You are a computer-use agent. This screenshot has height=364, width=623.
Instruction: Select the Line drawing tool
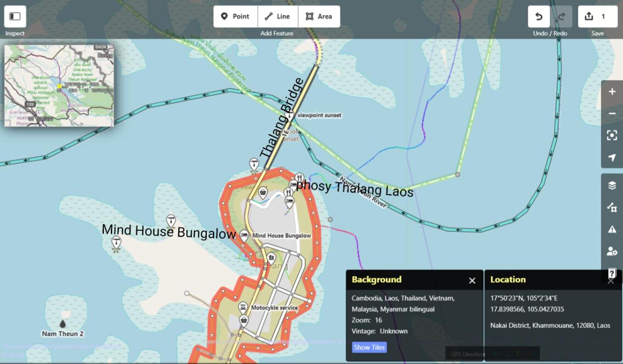[x=278, y=16]
